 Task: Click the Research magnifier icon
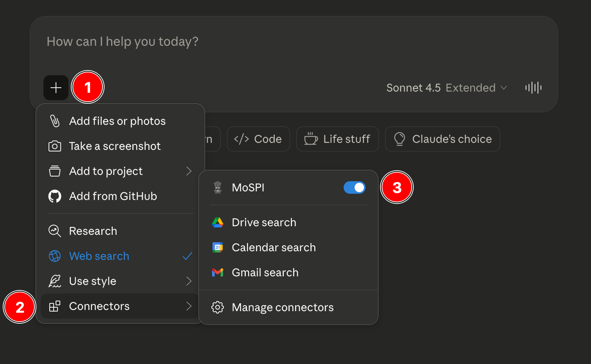(55, 231)
